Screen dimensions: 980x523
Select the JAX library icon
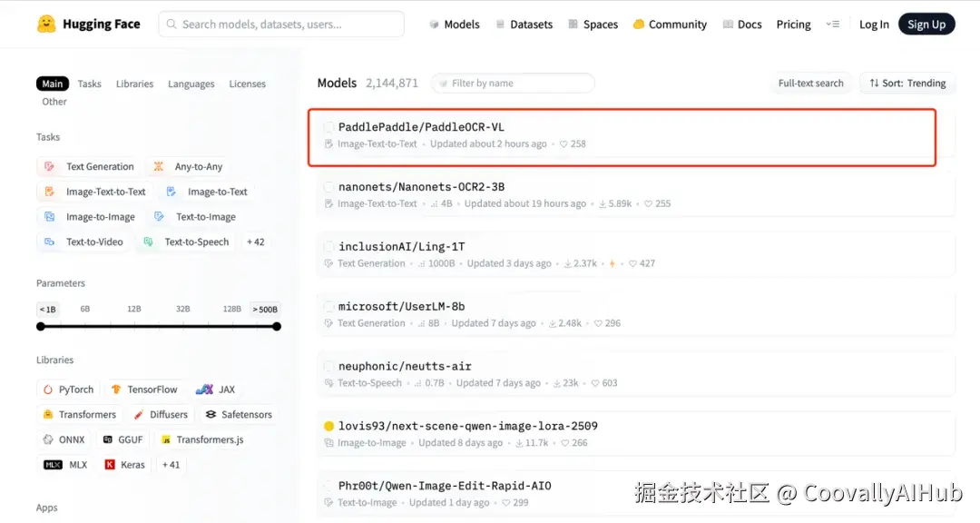[204, 389]
